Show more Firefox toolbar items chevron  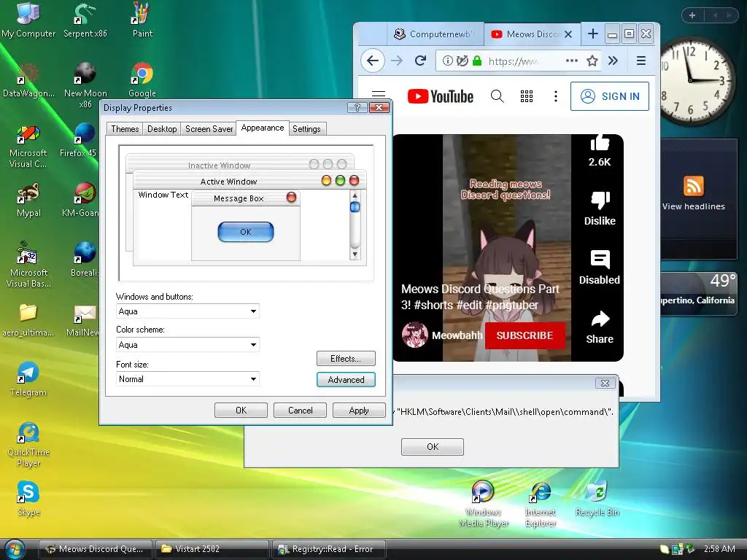pyautogui.click(x=613, y=61)
